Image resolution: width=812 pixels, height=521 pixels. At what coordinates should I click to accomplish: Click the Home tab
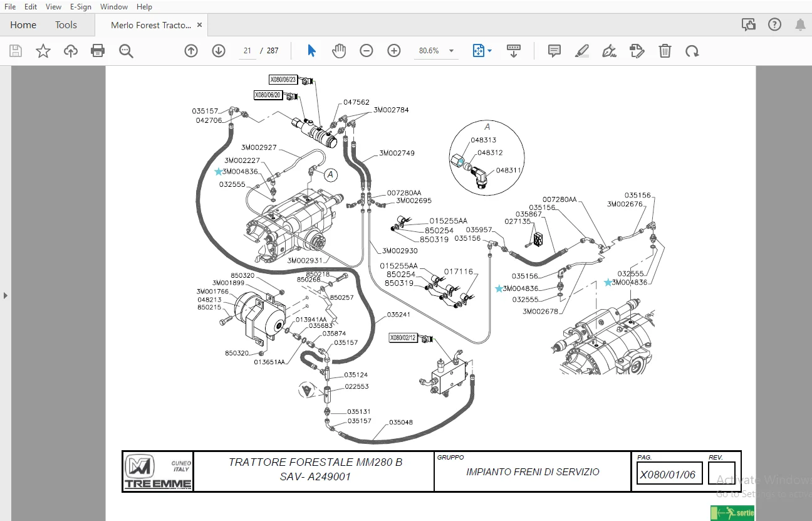coord(23,25)
